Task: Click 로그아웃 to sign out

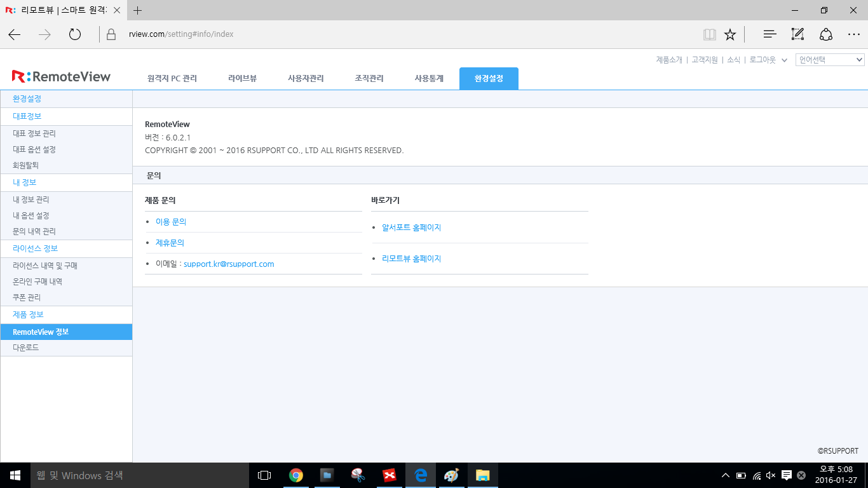Action: 763,60
